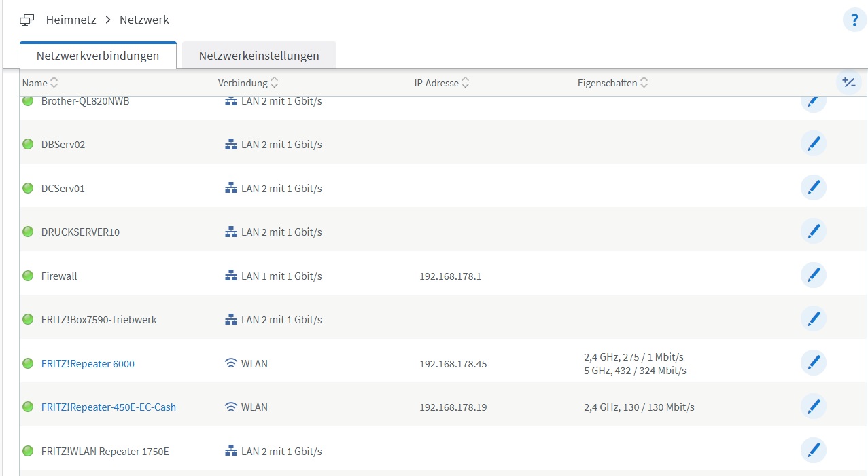868x476 pixels.
Task: Select the IP address 192.168.178.1
Action: click(451, 276)
